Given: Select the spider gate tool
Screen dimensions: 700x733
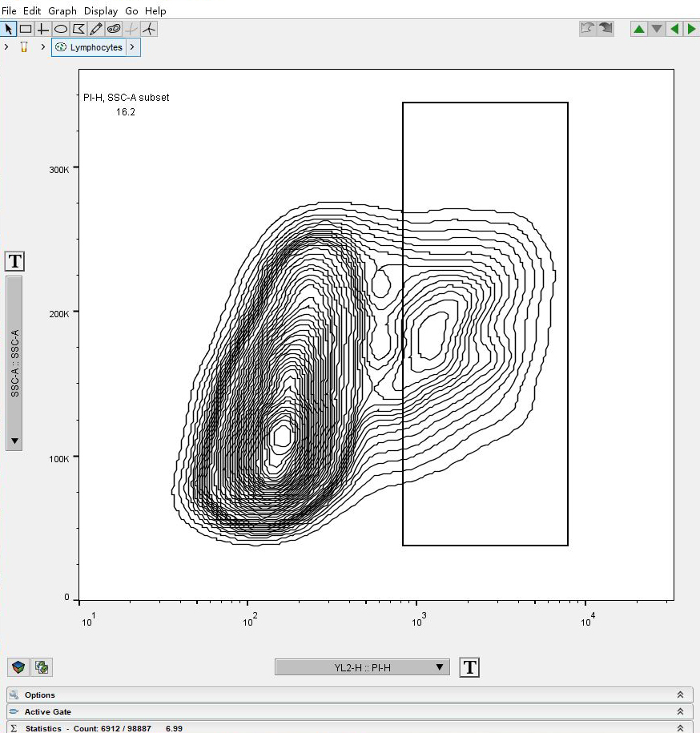Looking at the screenshot, I should click(x=149, y=29).
